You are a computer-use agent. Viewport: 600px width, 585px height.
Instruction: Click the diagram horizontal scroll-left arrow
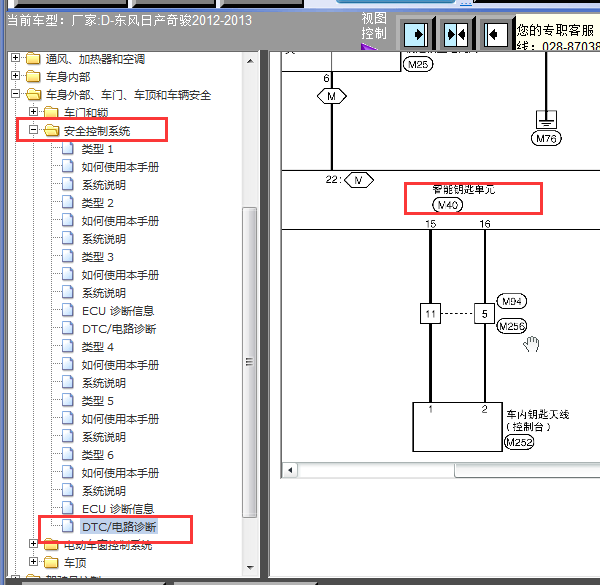(x=290, y=469)
